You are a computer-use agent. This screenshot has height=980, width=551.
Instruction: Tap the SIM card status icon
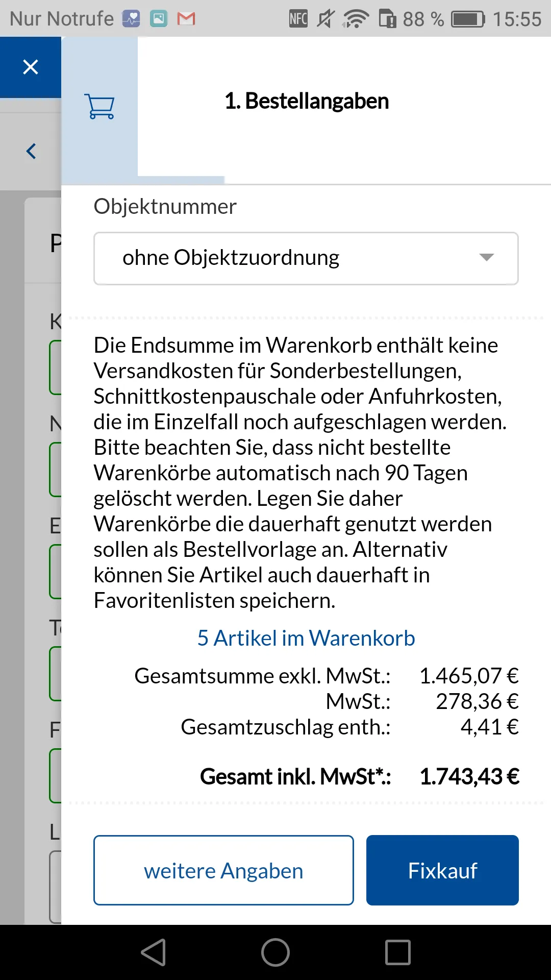(x=388, y=19)
